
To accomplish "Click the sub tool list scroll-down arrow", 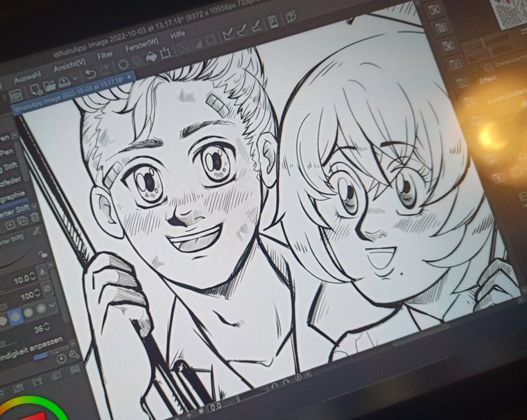I will click(34, 205).
